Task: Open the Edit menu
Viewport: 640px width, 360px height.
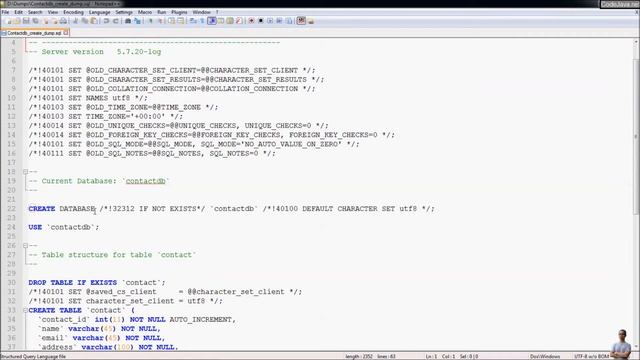Action: [x=18, y=12]
